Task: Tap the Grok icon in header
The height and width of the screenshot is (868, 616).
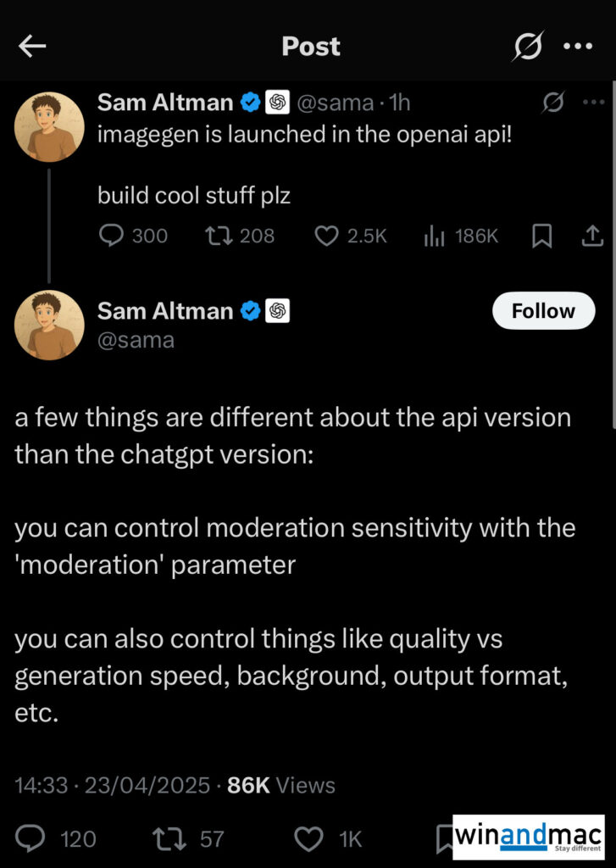Action: click(527, 47)
